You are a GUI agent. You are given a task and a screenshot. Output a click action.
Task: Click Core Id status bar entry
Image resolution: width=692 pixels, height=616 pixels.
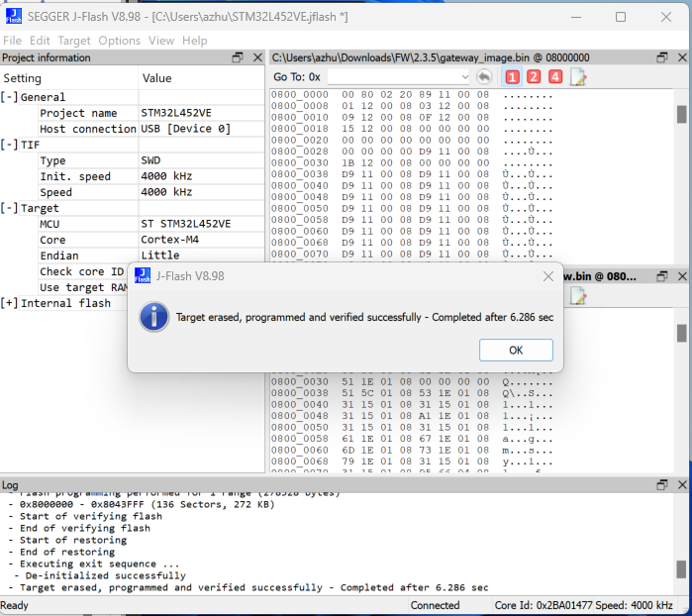[543, 605]
